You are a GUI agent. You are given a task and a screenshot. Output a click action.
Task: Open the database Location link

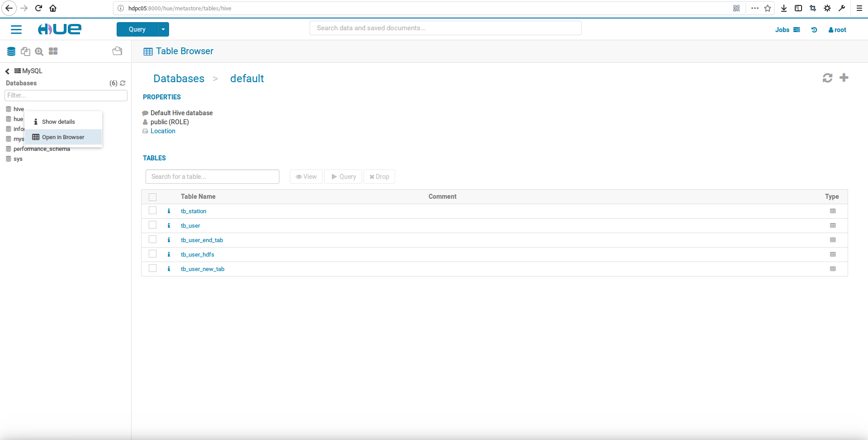(163, 131)
